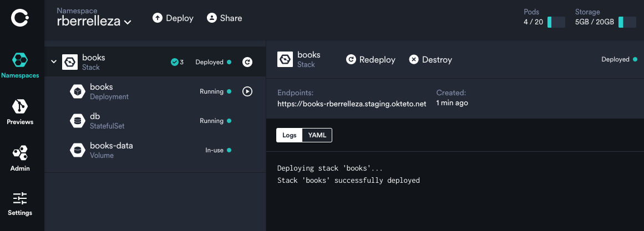644x231 pixels.
Task: Switch to the Logs tab
Action: coord(289,135)
